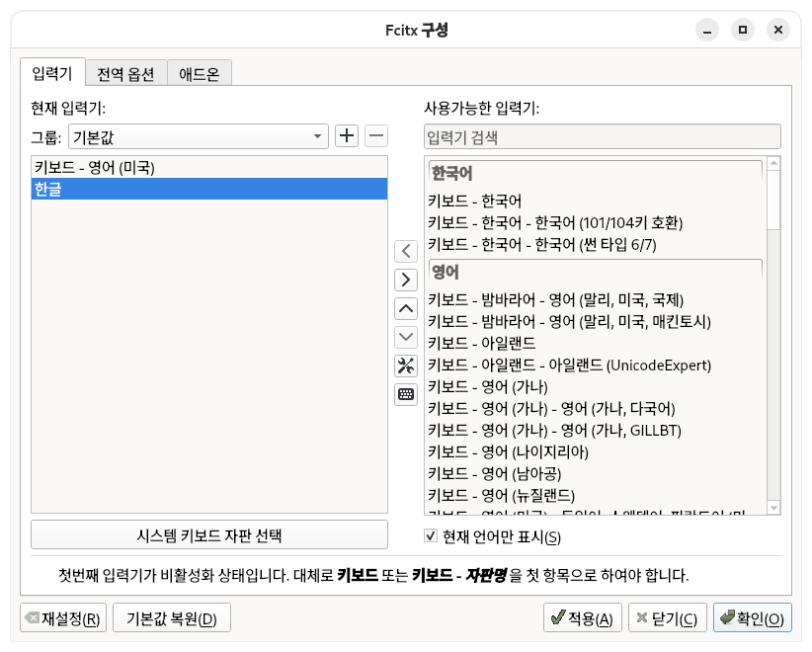Screen dimensions: 812x652
Task: Open the configure tools icon for 한글
Action: 406,367
